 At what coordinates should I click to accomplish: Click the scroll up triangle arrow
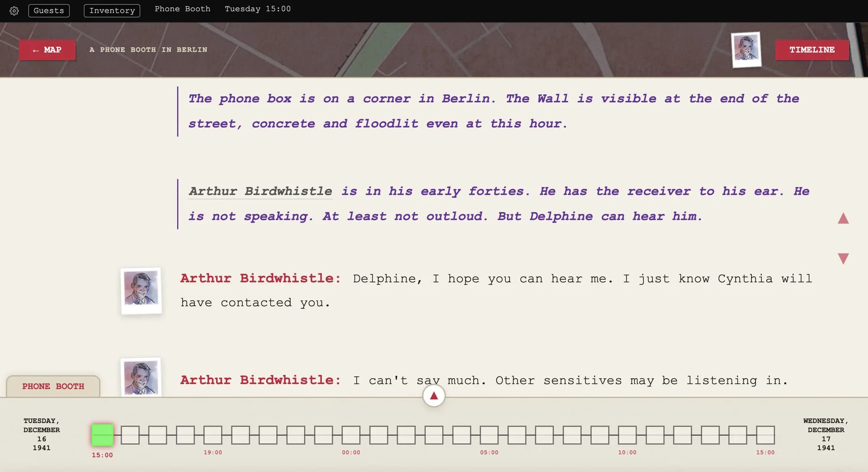pyautogui.click(x=843, y=219)
